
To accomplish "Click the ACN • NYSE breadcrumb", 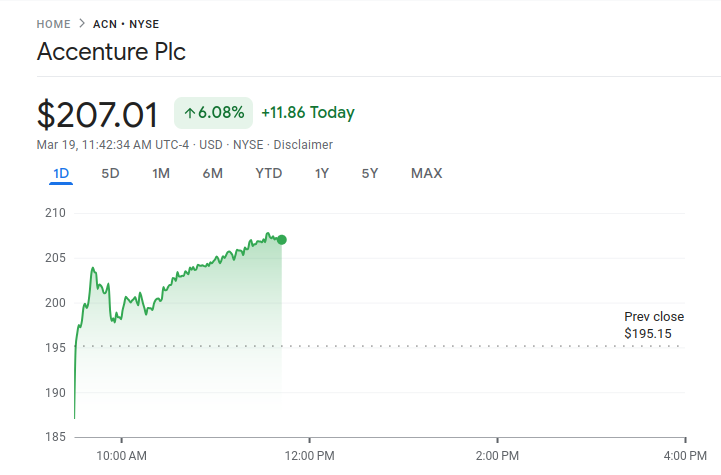I will click(126, 24).
